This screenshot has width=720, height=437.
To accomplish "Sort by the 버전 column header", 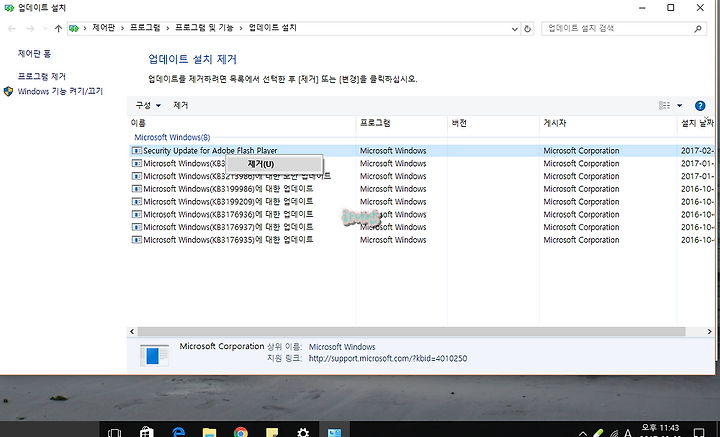I will pyautogui.click(x=493, y=123).
